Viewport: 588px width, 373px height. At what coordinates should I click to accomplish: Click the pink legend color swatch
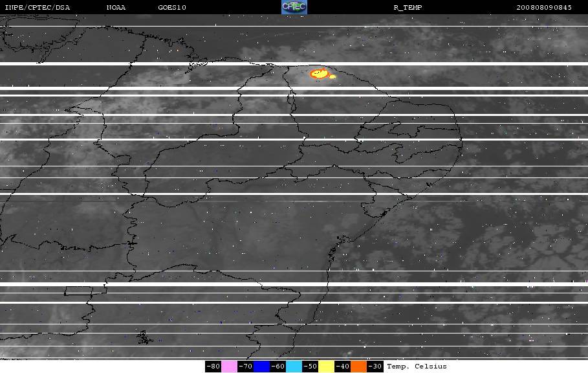click(x=229, y=367)
